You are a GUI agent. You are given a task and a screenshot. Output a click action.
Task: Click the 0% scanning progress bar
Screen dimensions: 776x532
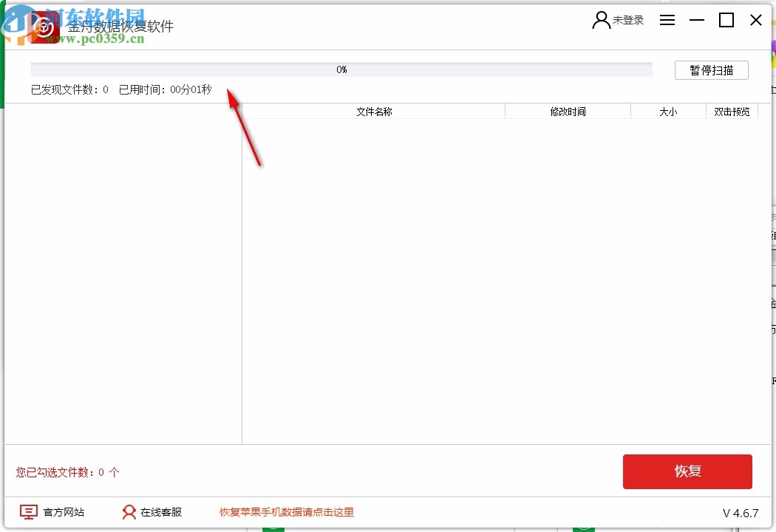click(x=341, y=69)
